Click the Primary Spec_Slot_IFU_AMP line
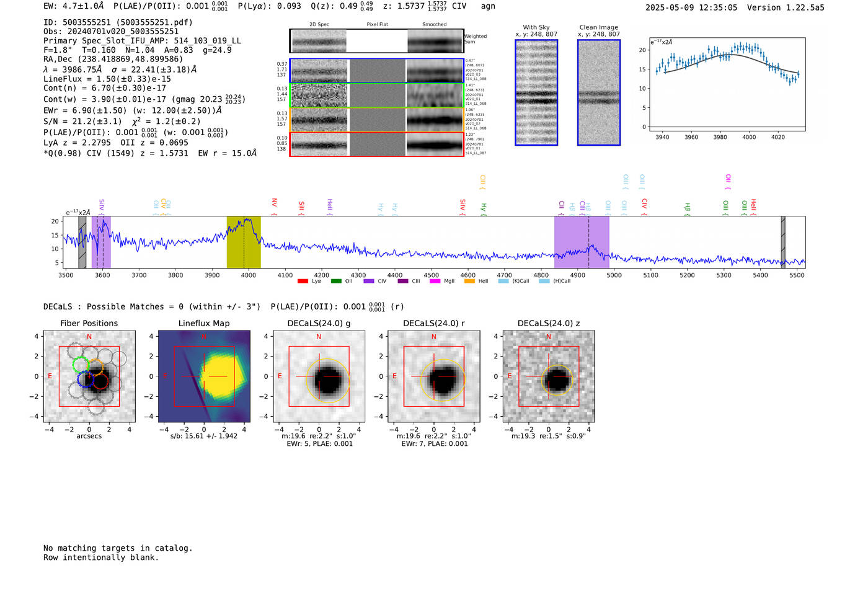 click(143, 41)
